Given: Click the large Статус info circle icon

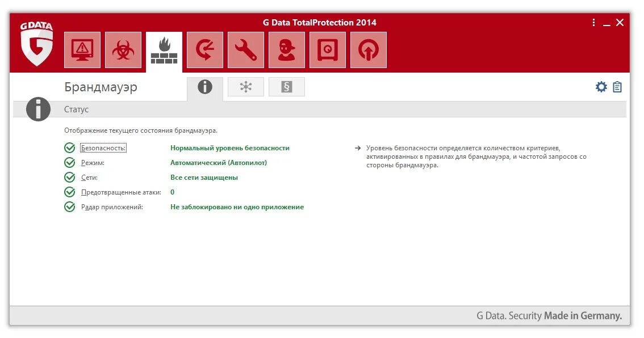Looking at the screenshot, I should (38, 109).
